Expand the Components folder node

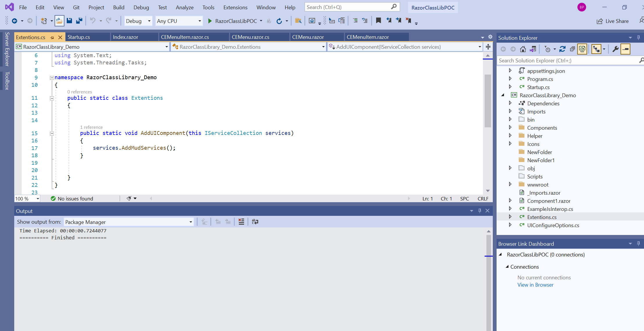coord(510,128)
